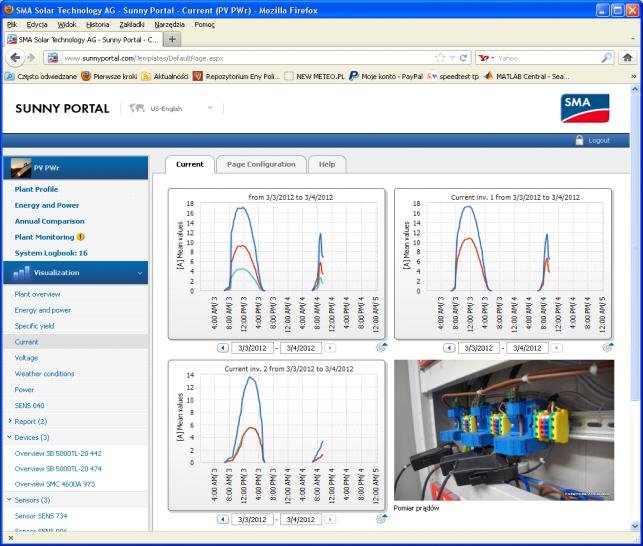Image resolution: width=643 pixels, height=546 pixels.
Task: Click the first chart start date field 3/3/2012
Action: click(x=252, y=348)
